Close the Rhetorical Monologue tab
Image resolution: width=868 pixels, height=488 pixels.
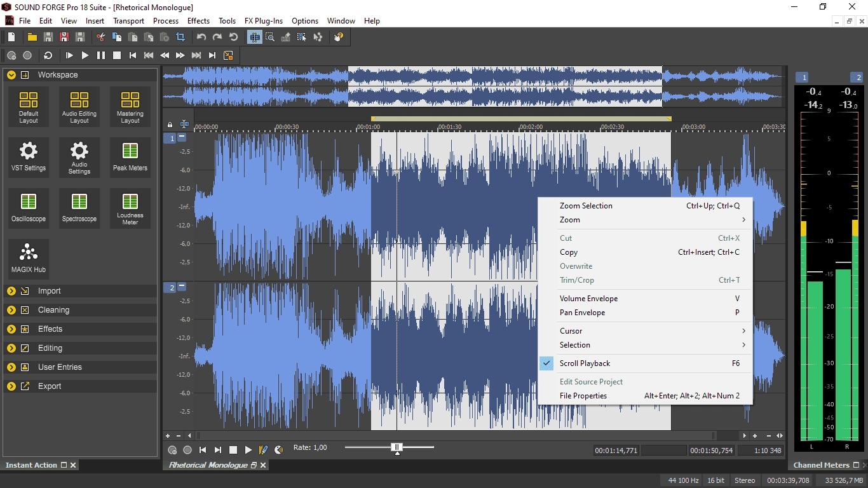click(263, 465)
